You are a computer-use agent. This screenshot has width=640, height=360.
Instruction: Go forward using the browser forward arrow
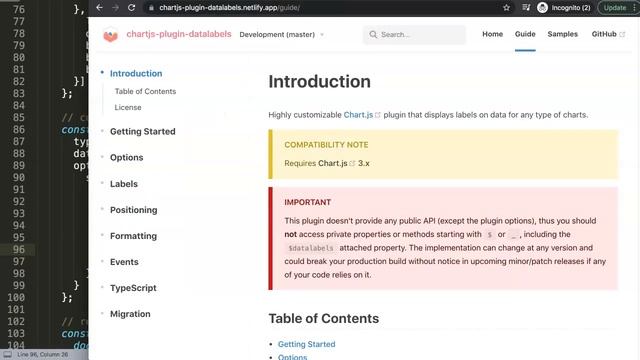click(x=116, y=7)
